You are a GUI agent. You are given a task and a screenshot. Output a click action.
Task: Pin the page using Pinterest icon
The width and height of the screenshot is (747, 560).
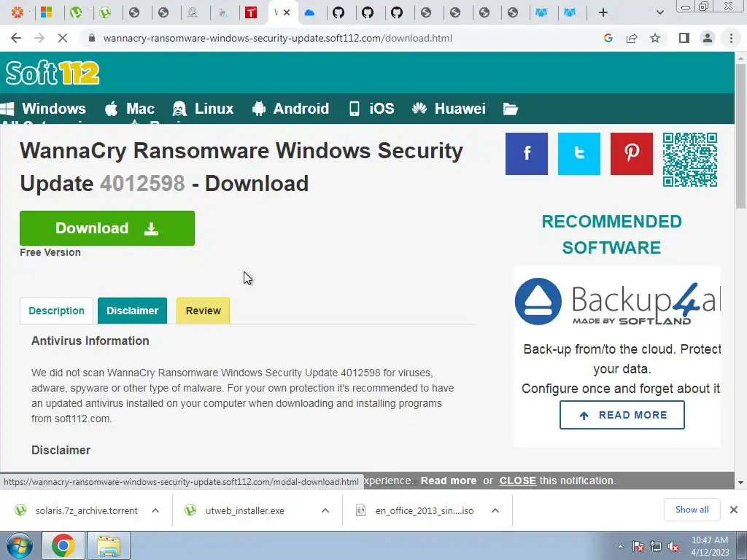[x=631, y=154]
